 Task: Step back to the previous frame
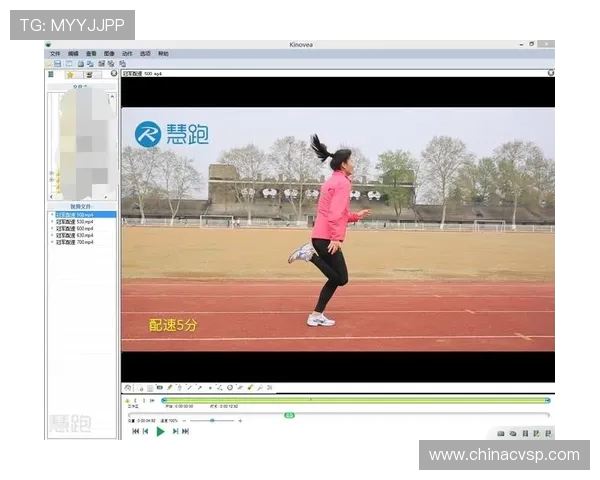pos(146,431)
